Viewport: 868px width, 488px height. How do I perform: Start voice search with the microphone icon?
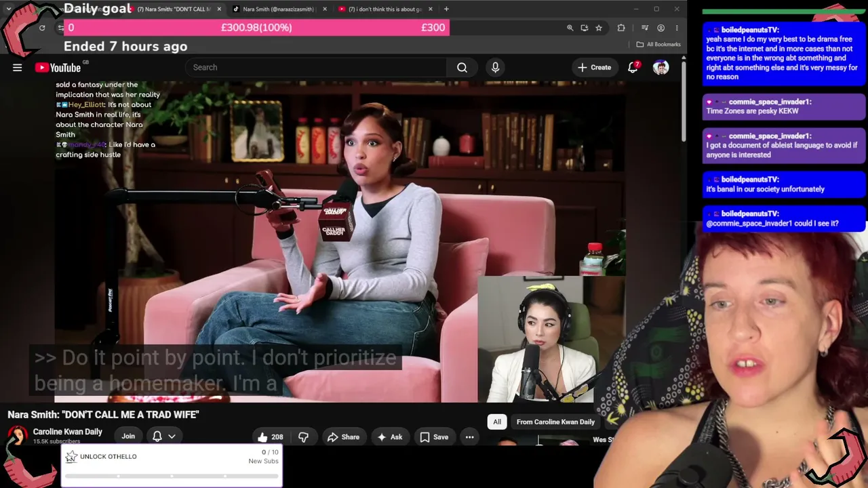tap(495, 67)
